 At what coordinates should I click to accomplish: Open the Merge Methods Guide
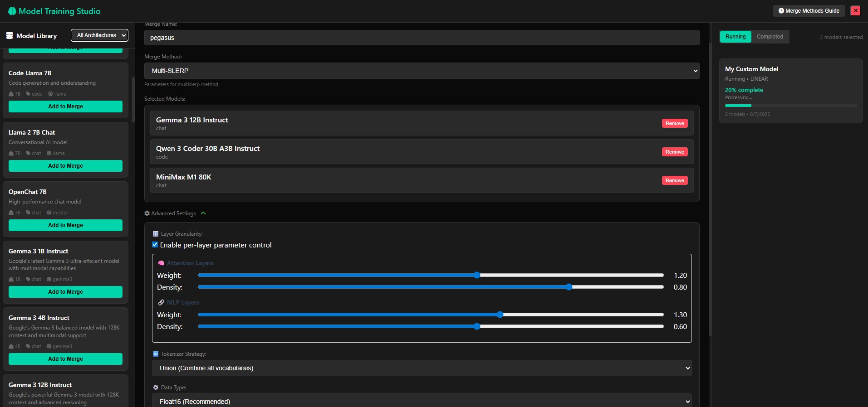(809, 11)
